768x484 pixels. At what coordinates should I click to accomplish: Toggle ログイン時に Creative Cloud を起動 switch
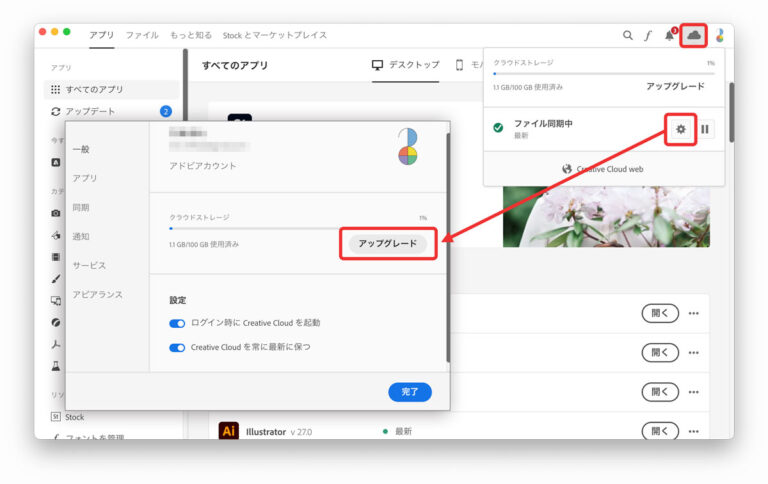178,323
